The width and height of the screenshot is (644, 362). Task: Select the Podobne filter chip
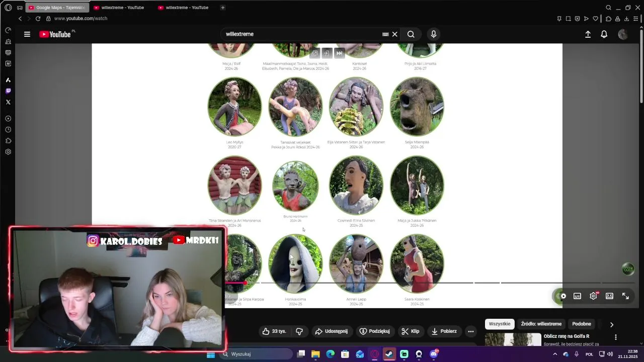coord(582,324)
